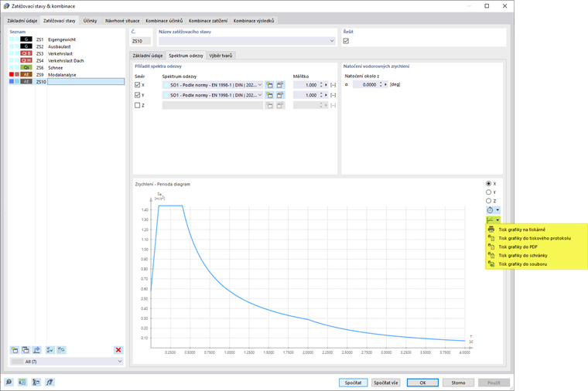
Task: Click the Spočítat vše button
Action: point(385,382)
